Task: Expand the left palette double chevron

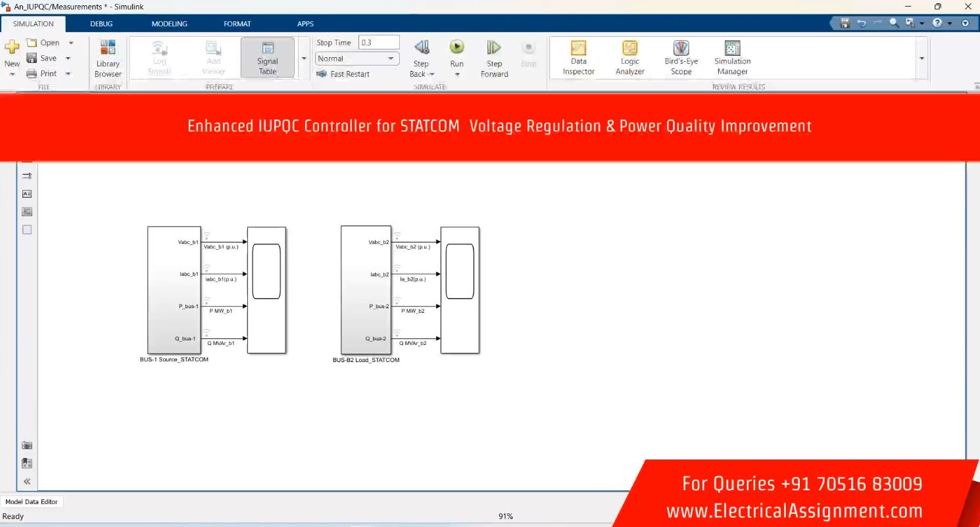Action: click(x=27, y=481)
